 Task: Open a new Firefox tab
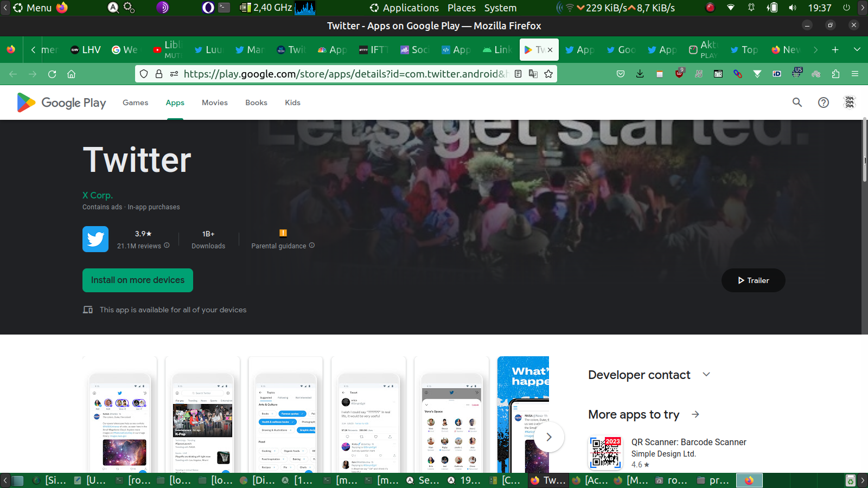coord(835,50)
